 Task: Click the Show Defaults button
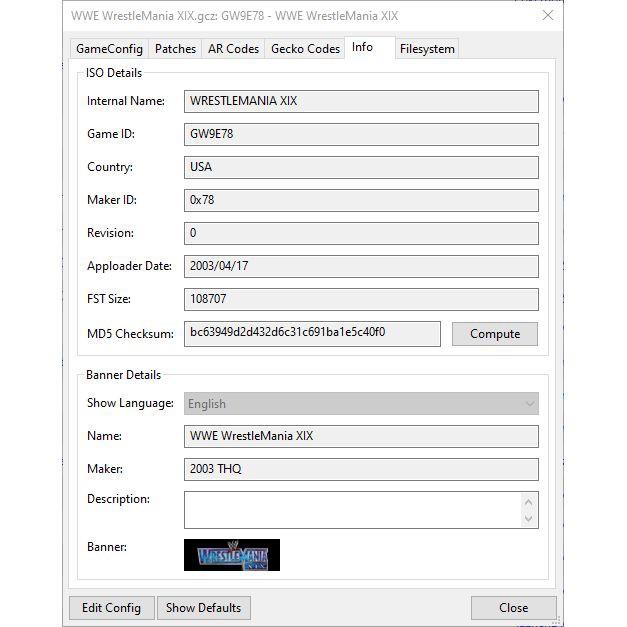coord(204,608)
